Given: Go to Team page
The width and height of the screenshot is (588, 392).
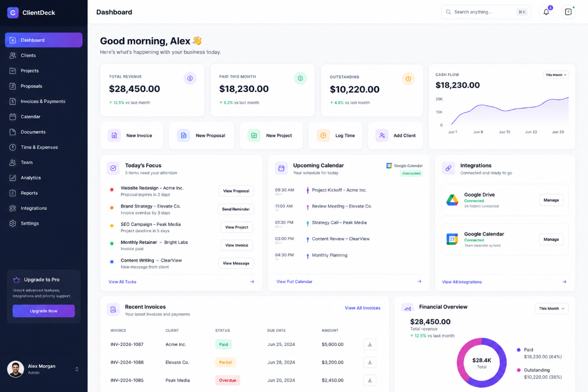Looking at the screenshot, I should [44, 163].
